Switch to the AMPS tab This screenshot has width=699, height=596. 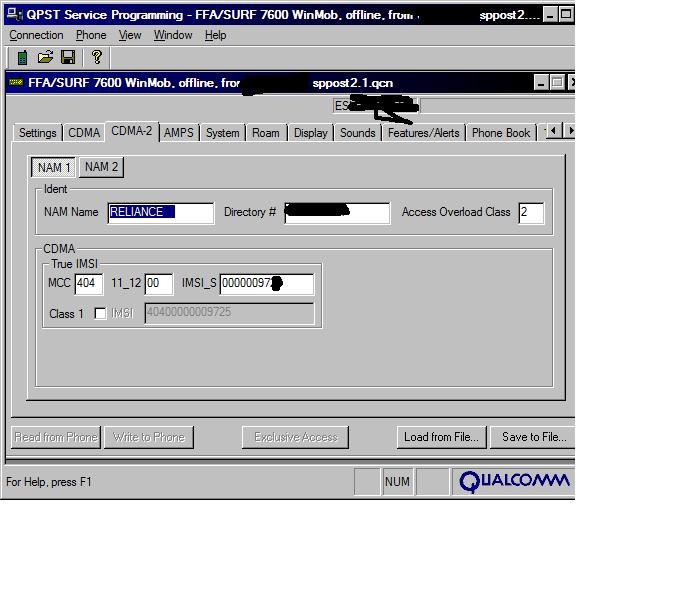(179, 133)
